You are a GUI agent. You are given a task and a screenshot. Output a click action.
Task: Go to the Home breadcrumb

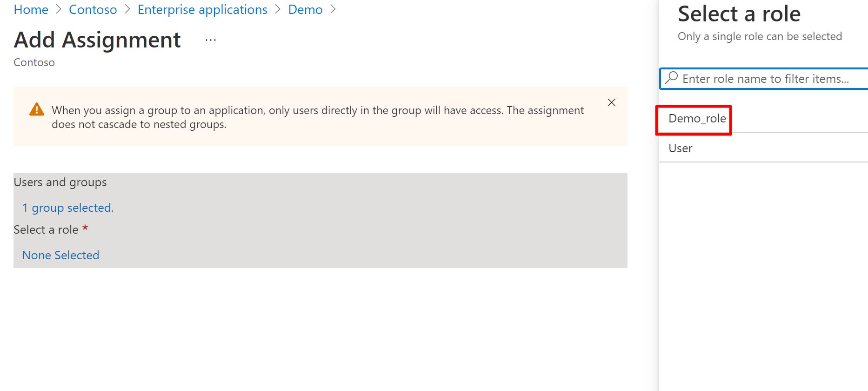click(31, 9)
